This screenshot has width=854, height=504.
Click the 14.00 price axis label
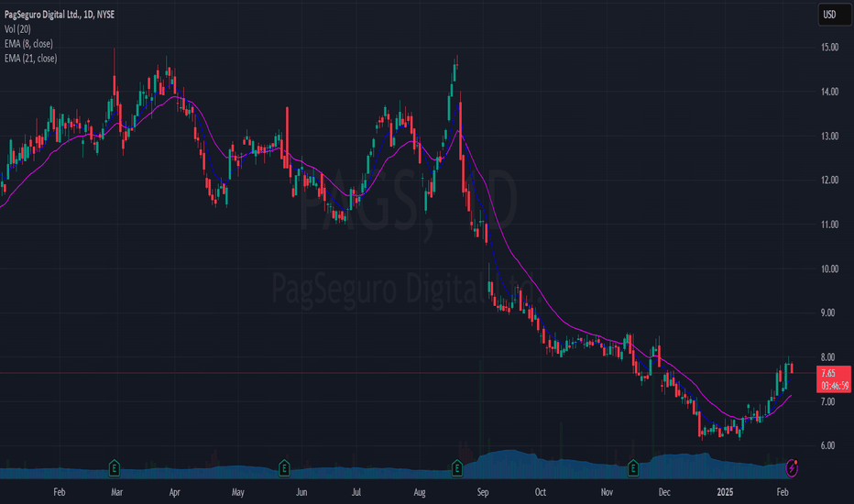point(829,92)
